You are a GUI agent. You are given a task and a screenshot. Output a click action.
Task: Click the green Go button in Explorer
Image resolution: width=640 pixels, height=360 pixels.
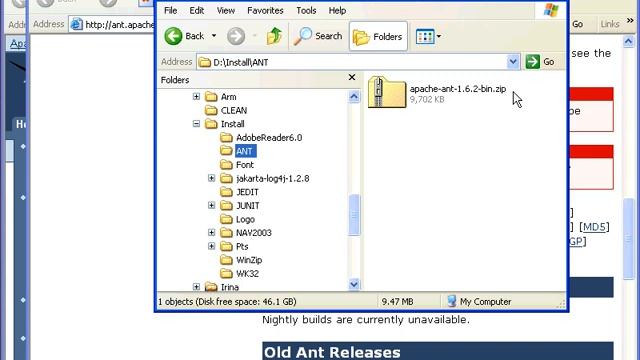tap(540, 62)
